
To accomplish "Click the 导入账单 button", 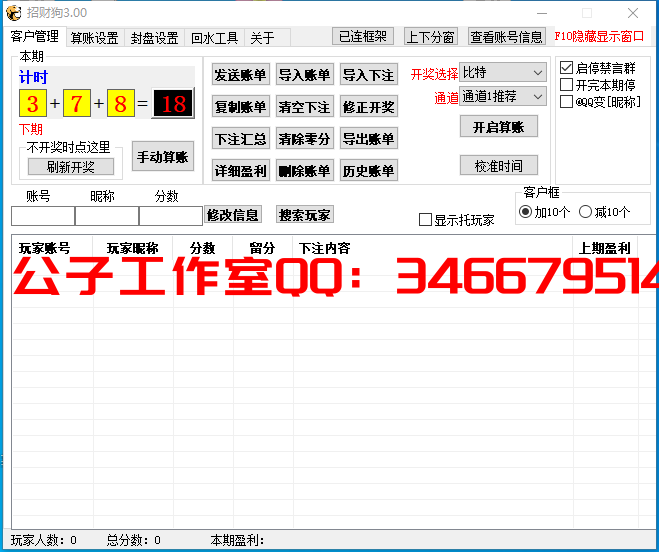I will pyautogui.click(x=305, y=75).
